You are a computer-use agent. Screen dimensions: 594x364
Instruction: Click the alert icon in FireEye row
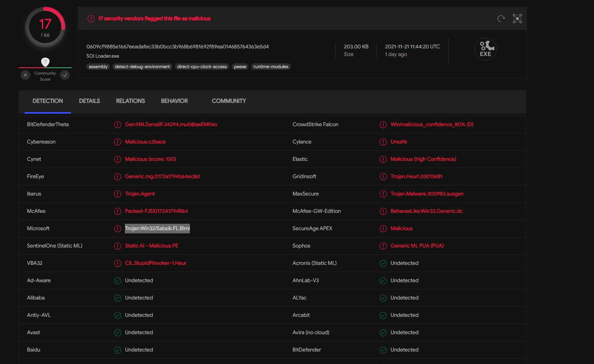click(118, 177)
